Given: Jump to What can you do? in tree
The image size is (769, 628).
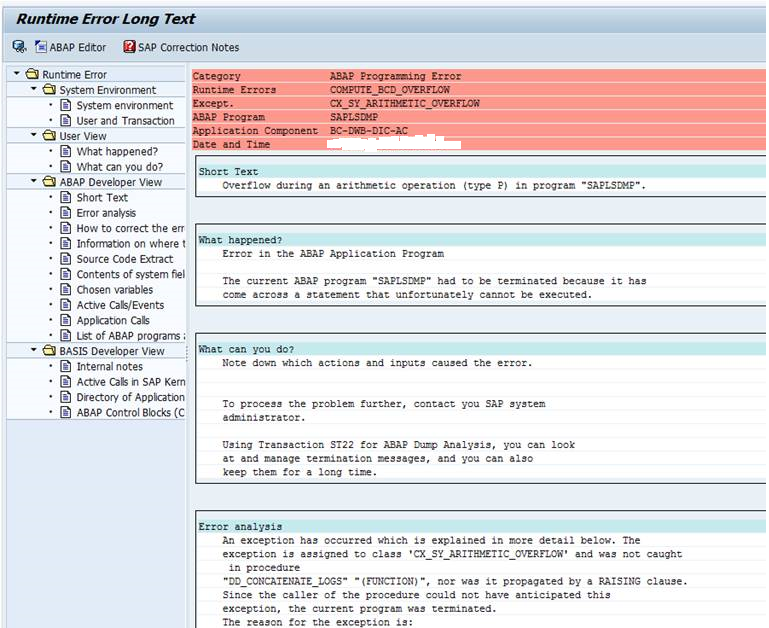Looking at the screenshot, I should tap(120, 167).
